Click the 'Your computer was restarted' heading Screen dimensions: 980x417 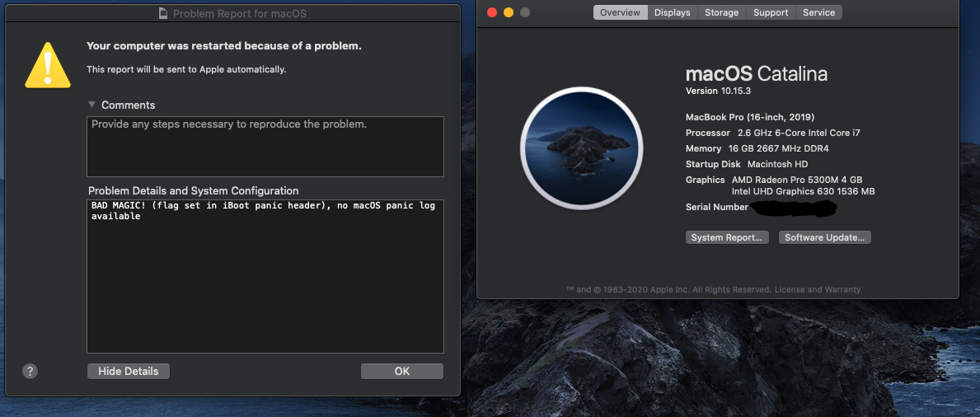[223, 45]
